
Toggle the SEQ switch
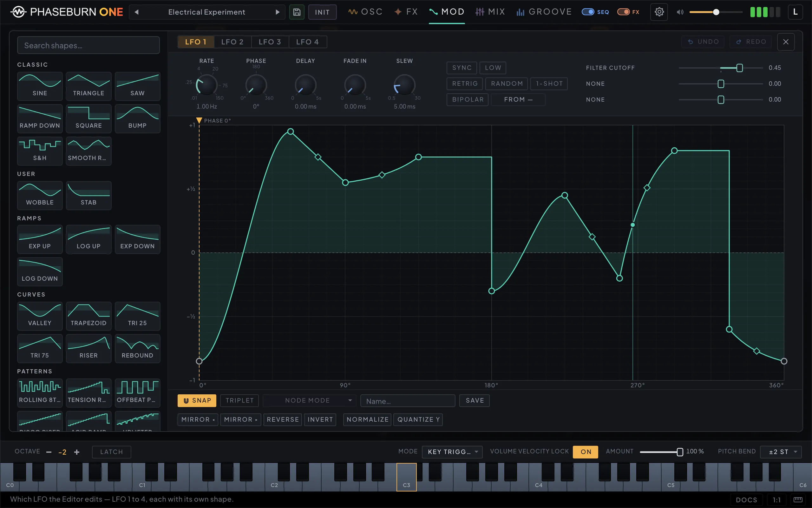[588, 12]
